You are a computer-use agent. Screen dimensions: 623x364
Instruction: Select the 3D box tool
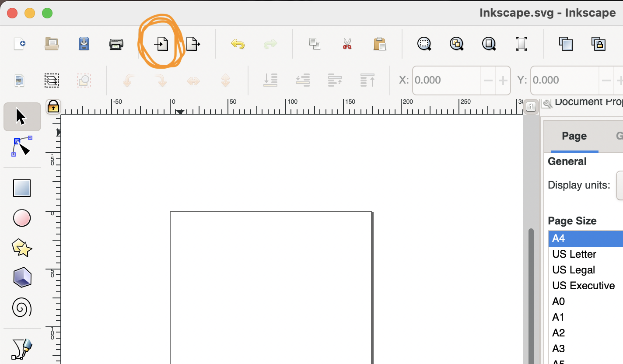tap(22, 277)
